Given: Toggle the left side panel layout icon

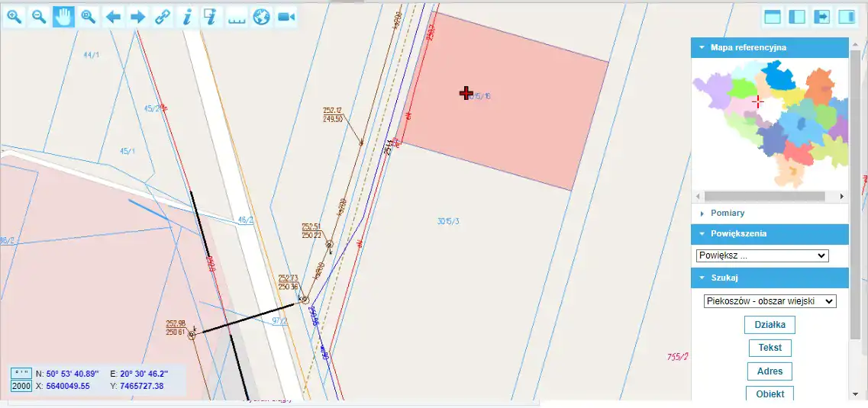Looking at the screenshot, I should point(797,17).
